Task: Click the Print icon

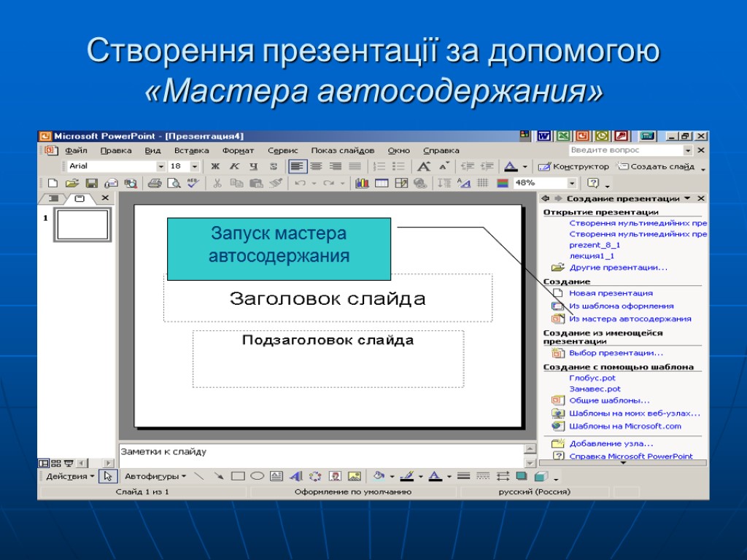Action: (x=154, y=183)
